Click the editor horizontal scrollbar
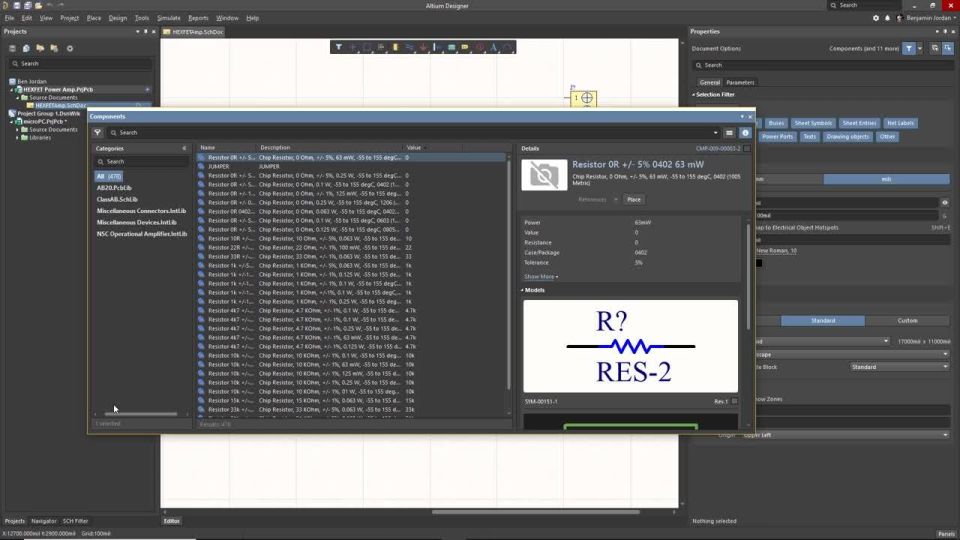960x540 pixels. (x=536, y=512)
